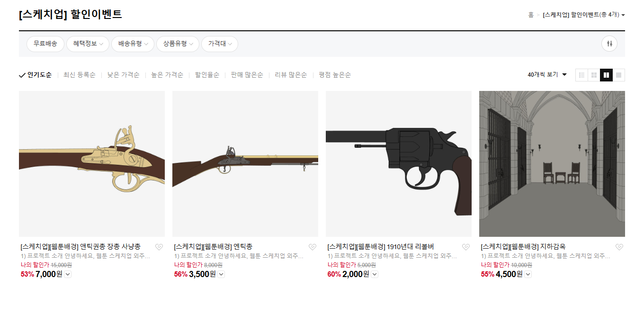Sort by 리뷰 많은순
Viewport: 644px width, 314px height.
(x=291, y=75)
